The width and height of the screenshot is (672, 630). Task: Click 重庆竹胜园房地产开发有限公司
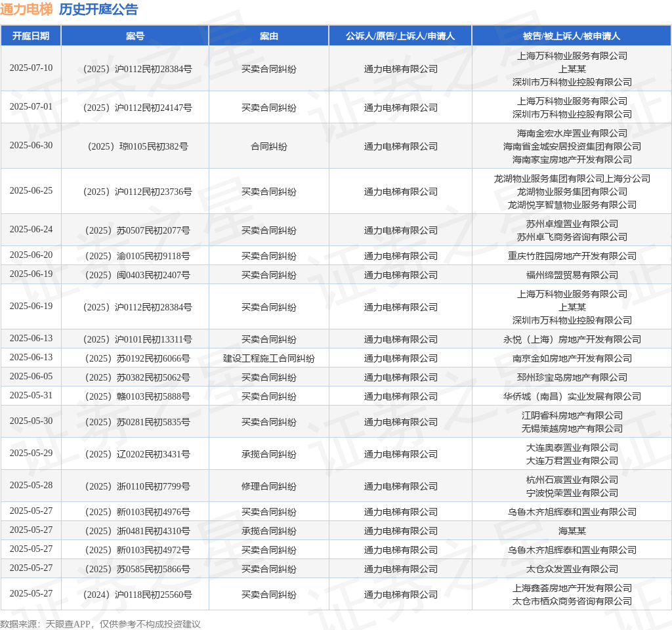[572, 256]
